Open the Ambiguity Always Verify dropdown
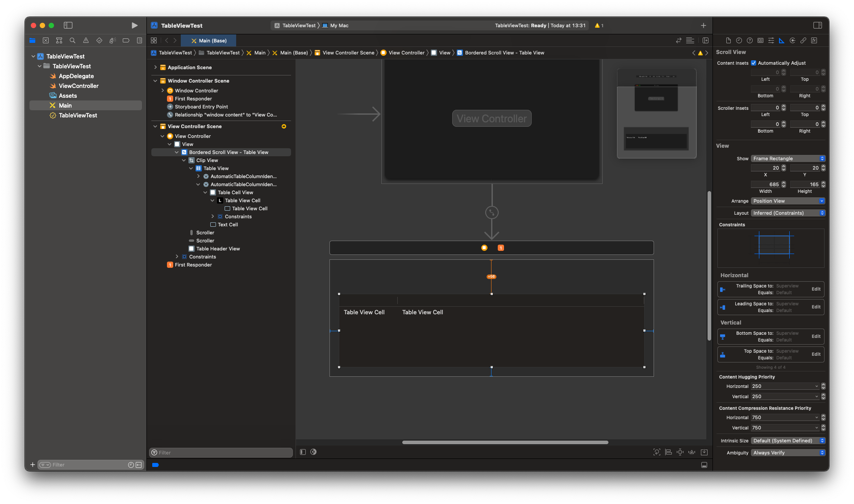 point(788,453)
